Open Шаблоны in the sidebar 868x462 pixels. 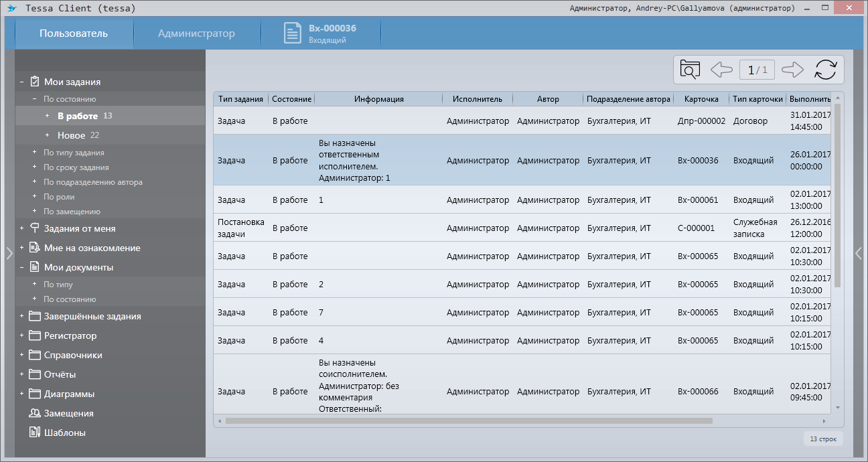pos(65,433)
